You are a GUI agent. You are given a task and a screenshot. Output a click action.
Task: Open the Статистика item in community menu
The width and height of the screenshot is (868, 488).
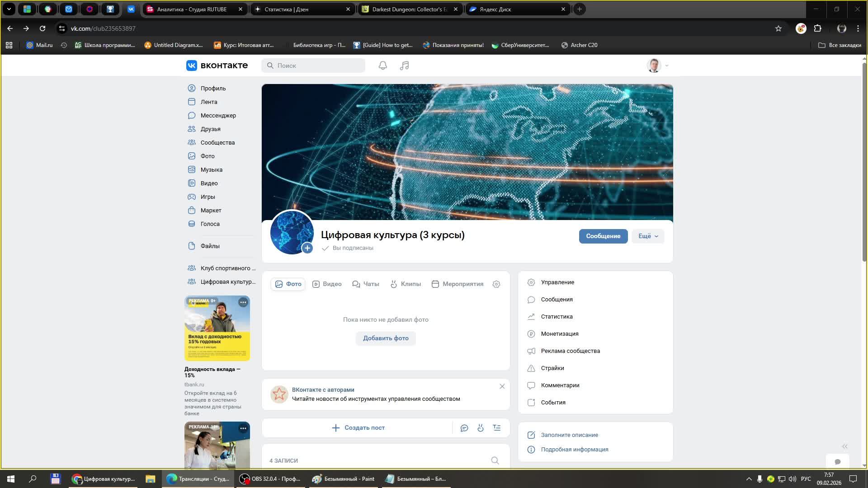(x=557, y=317)
